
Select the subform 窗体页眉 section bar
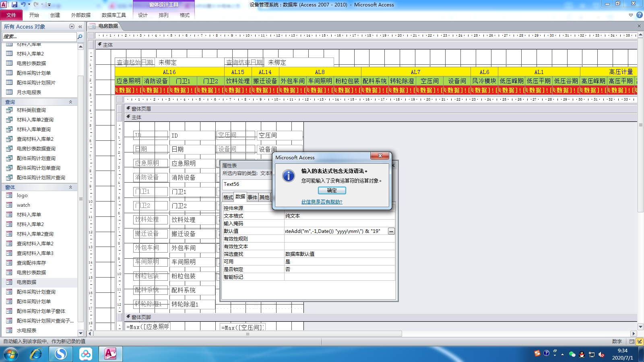tap(380, 109)
